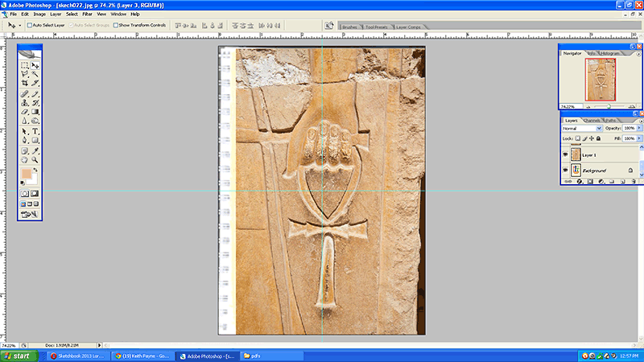Hide Layer 1 using its eye icon
644x362 pixels.
(x=565, y=154)
